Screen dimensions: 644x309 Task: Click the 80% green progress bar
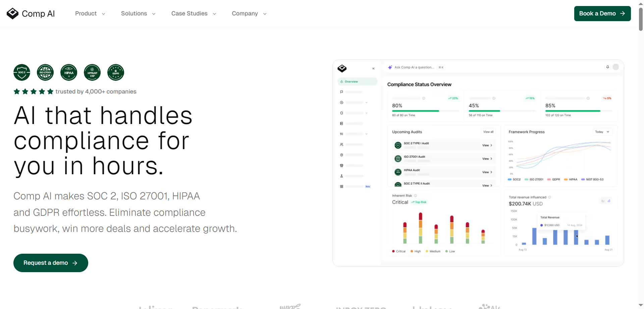tap(416, 111)
